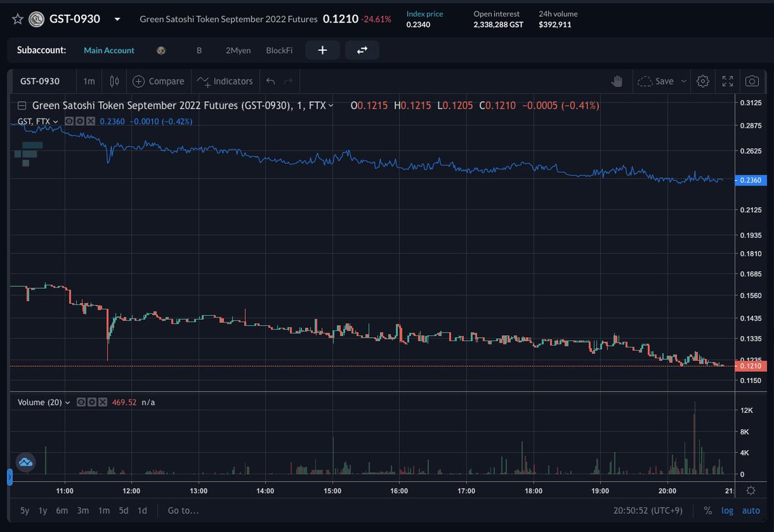Add a new subaccount with plus button
Image resolution: width=774 pixels, height=532 pixels.
pyautogui.click(x=322, y=50)
